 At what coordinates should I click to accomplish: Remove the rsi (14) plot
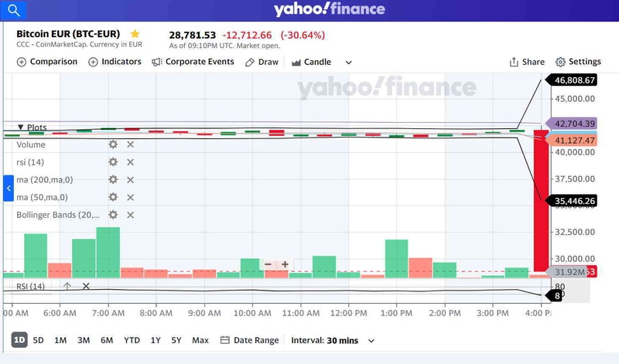130,162
